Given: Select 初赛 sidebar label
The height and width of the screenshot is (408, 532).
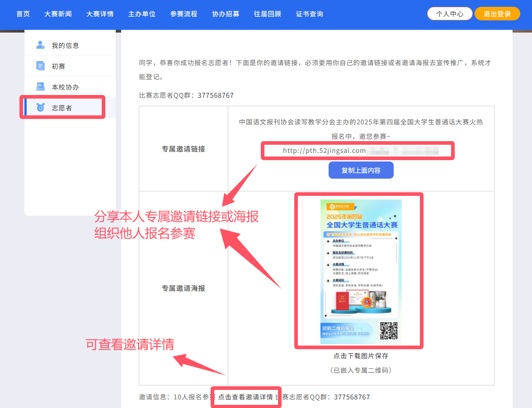Looking at the screenshot, I should point(58,66).
